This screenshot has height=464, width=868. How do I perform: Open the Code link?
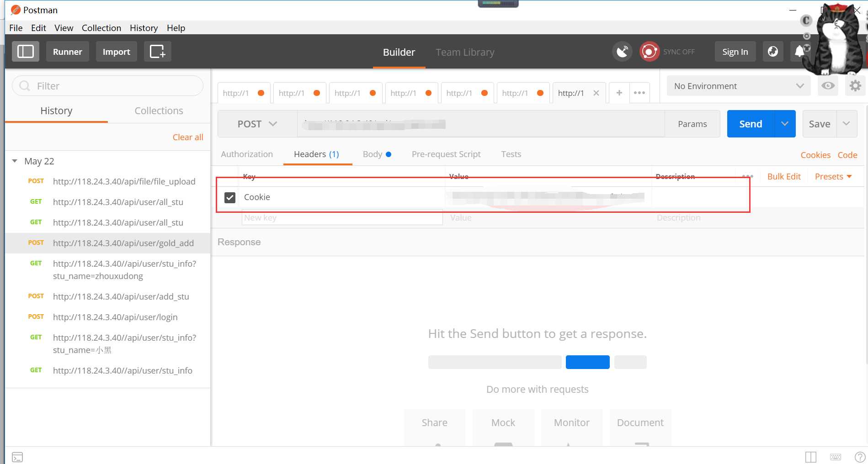click(x=847, y=155)
